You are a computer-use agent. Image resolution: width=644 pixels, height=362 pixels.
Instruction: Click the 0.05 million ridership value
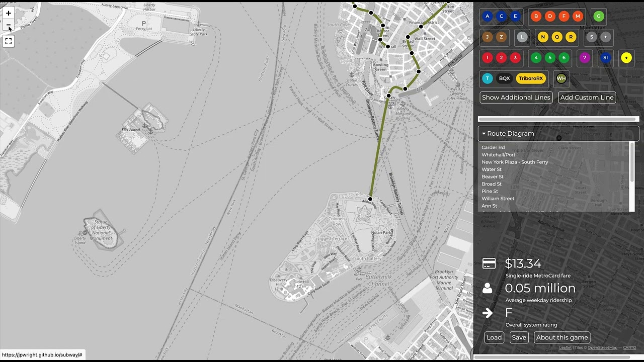pyautogui.click(x=540, y=288)
